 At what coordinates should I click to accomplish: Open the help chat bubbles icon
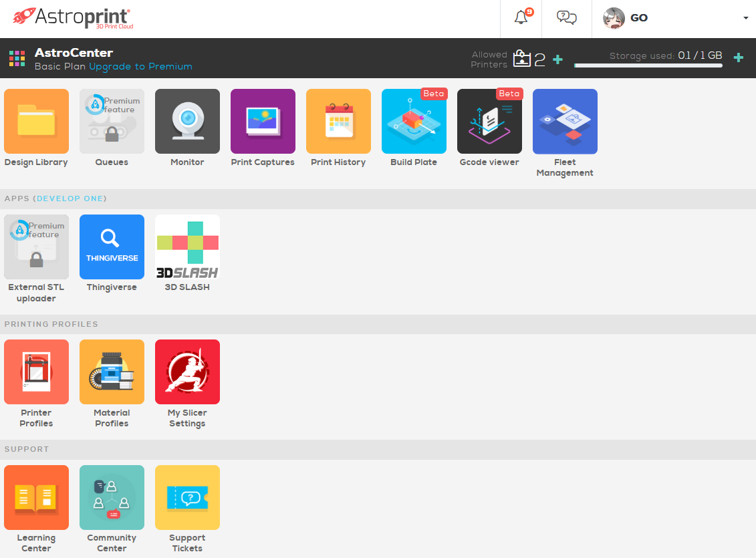coord(567,18)
